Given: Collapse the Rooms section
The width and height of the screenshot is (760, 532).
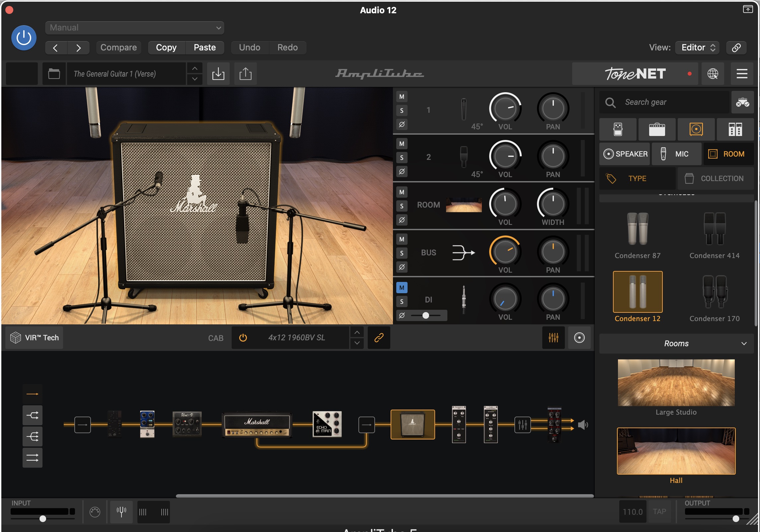Looking at the screenshot, I should [676, 344].
